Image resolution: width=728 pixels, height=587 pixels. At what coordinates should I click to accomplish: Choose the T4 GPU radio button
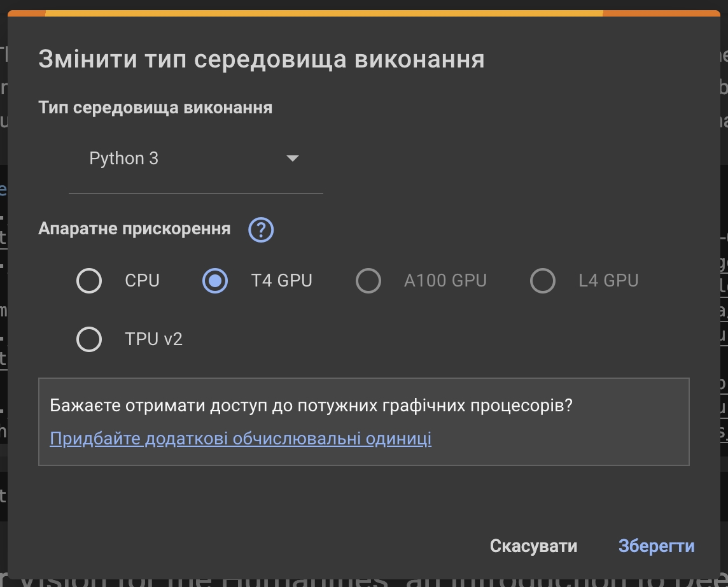(215, 281)
